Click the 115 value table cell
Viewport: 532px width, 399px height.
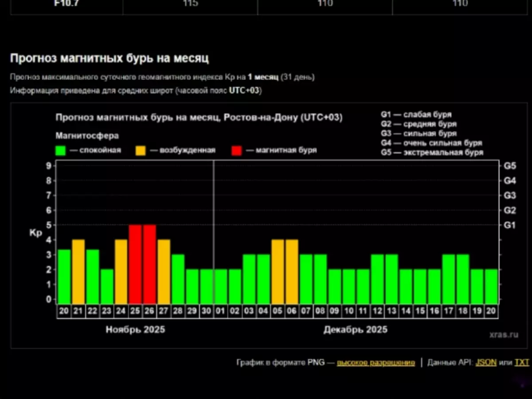(x=190, y=4)
